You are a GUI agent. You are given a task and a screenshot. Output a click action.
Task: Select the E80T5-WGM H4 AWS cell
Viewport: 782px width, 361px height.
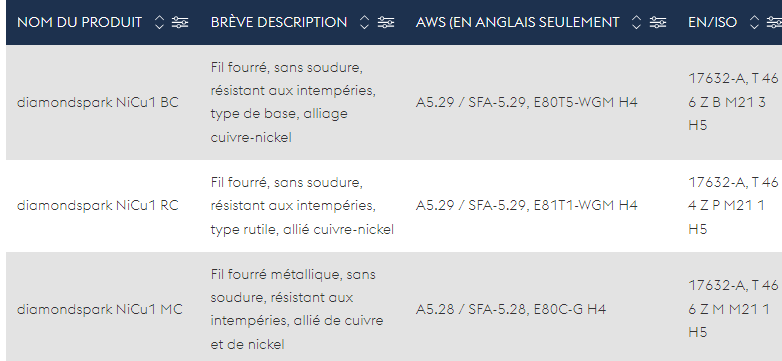pyautogui.click(x=527, y=102)
